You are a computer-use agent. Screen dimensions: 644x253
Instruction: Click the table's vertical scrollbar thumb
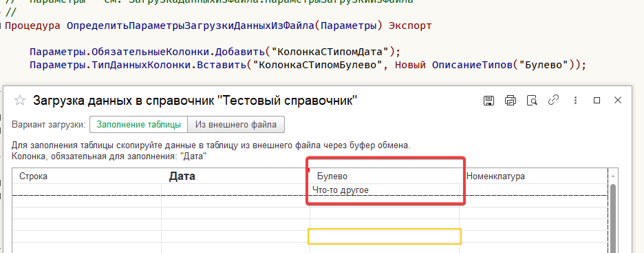(612, 218)
